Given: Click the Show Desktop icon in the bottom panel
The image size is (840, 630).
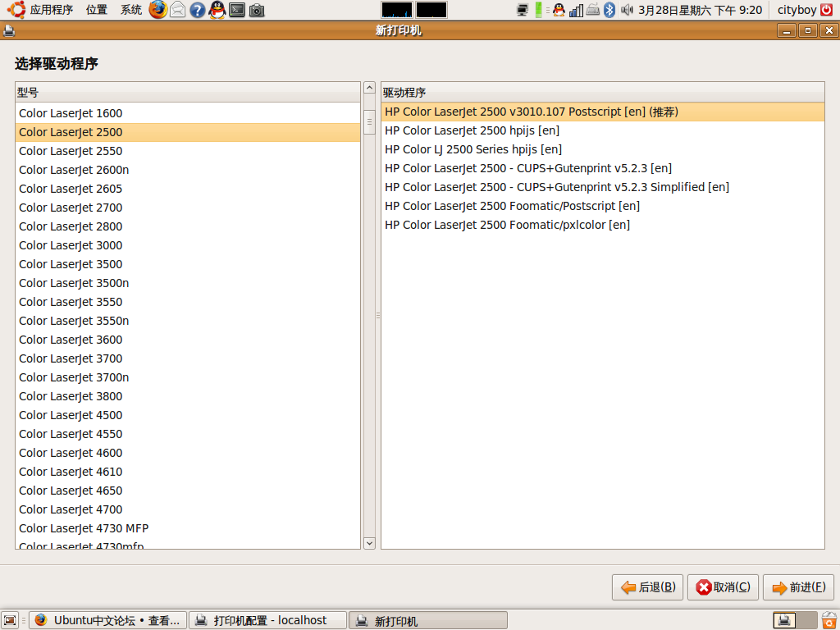Looking at the screenshot, I should [x=10, y=620].
